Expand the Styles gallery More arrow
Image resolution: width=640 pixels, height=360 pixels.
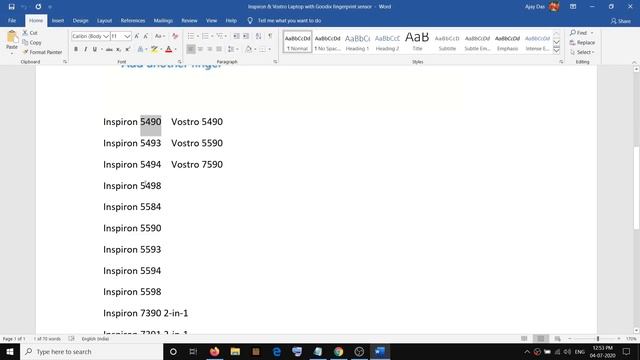[x=557, y=50]
